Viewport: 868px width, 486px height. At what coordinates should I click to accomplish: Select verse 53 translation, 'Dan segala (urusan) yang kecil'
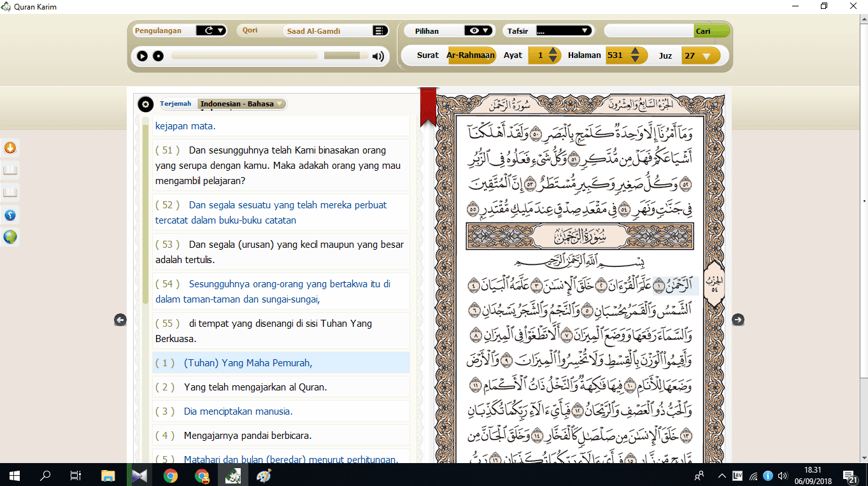point(281,252)
